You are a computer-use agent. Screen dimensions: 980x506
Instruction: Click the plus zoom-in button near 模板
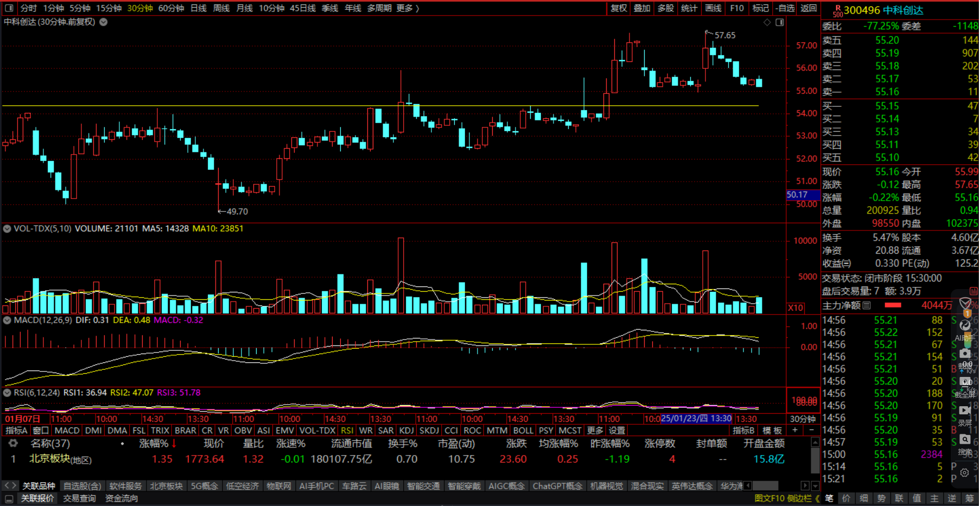pyautogui.click(x=795, y=430)
